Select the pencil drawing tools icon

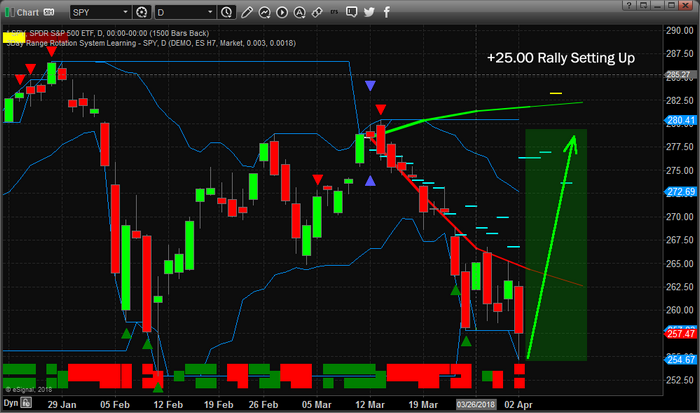pos(247,12)
